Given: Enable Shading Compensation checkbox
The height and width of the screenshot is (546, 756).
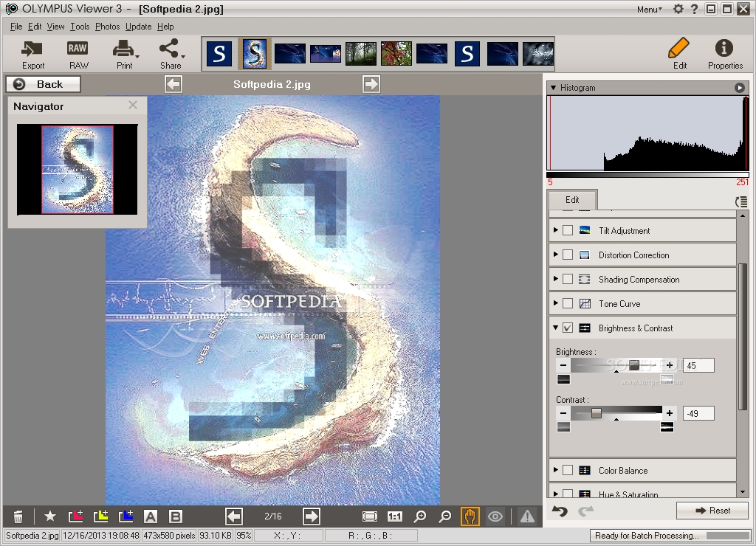Looking at the screenshot, I should [x=568, y=279].
